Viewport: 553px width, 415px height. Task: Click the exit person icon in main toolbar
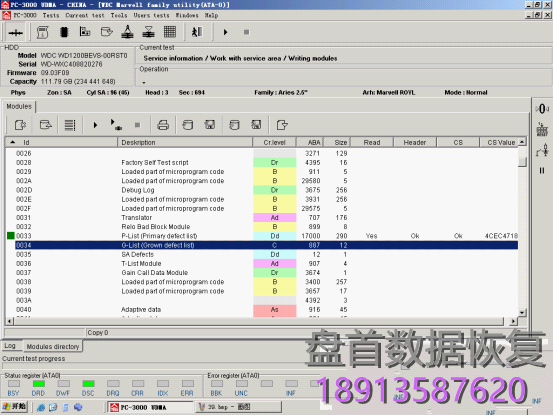click(197, 32)
